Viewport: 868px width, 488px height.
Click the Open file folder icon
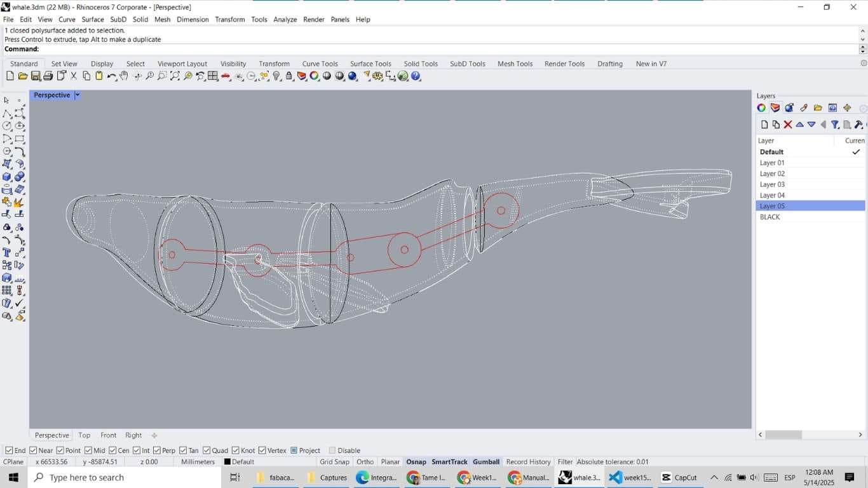(22, 76)
